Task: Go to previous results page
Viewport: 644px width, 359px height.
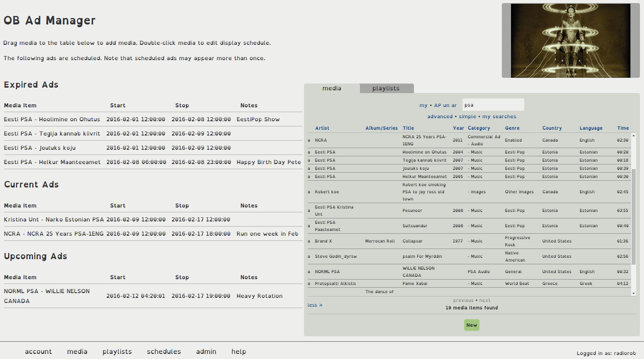Action: pos(463,300)
